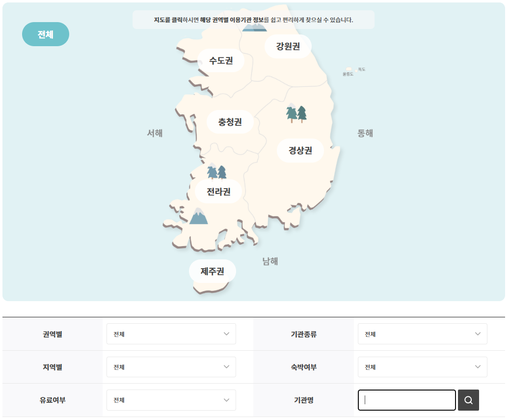This screenshot has width=510, height=420.
Task: Select 전라권 on the map
Action: (x=218, y=192)
